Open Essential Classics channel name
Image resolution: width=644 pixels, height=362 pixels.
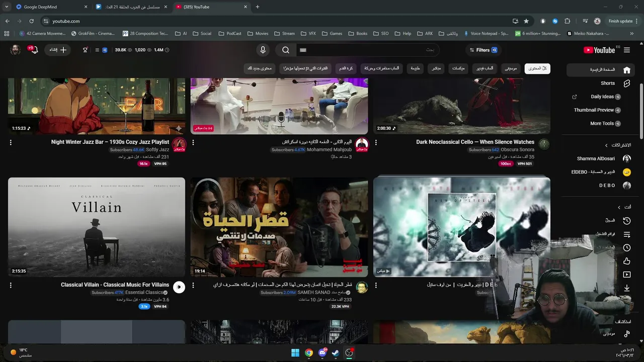[144, 293]
